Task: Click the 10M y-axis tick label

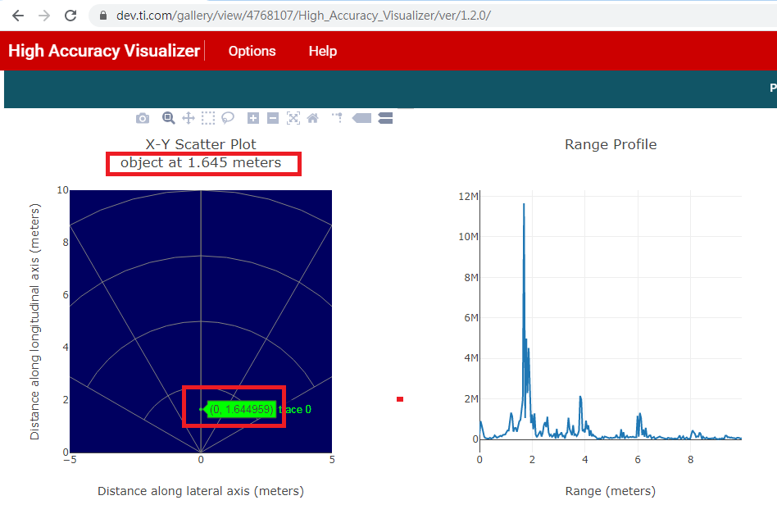Action: [x=468, y=237]
